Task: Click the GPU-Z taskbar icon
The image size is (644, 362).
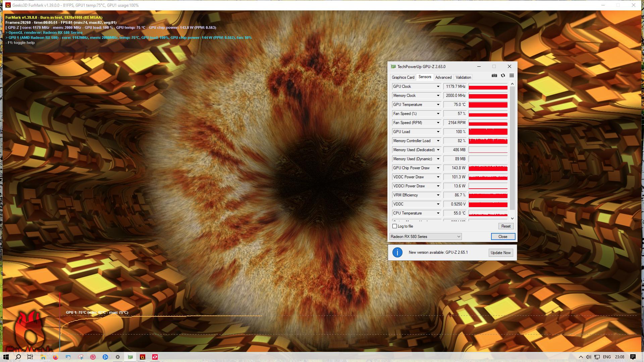Action: point(130,357)
